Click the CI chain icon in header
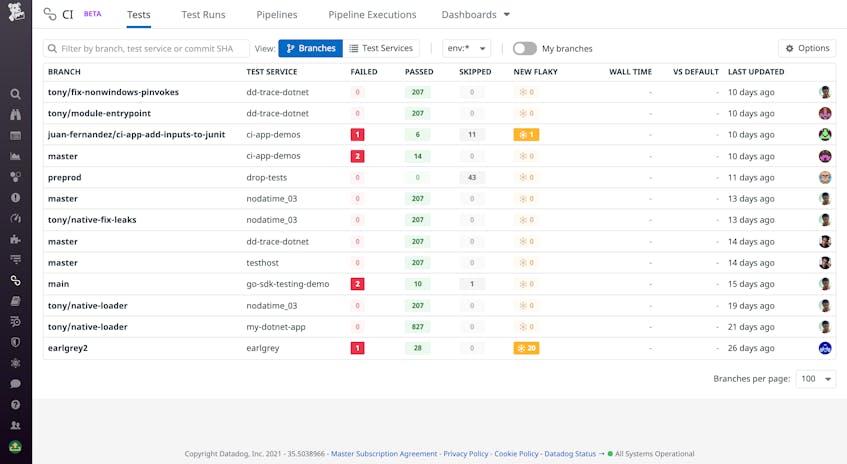This screenshot has height=464, width=847. click(50, 14)
